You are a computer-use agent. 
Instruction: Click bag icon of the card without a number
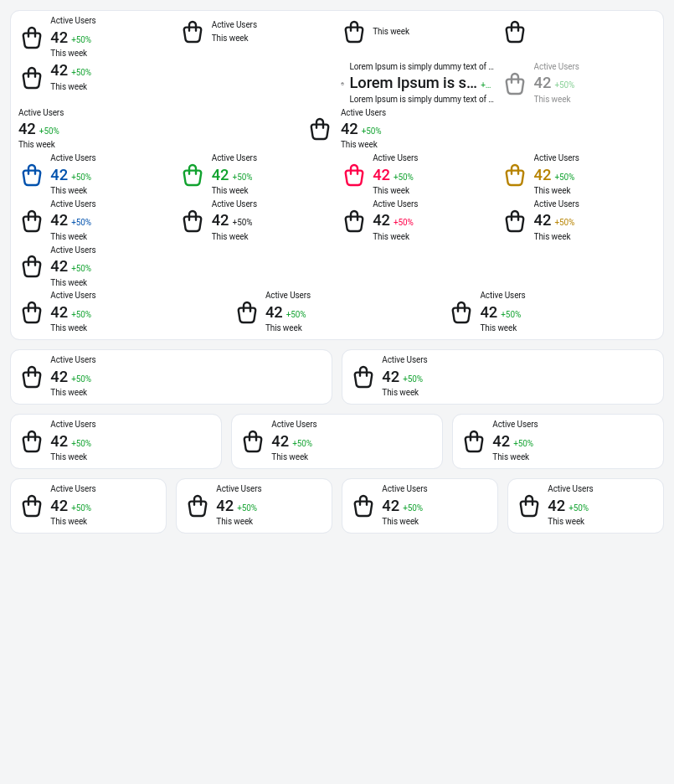click(193, 32)
